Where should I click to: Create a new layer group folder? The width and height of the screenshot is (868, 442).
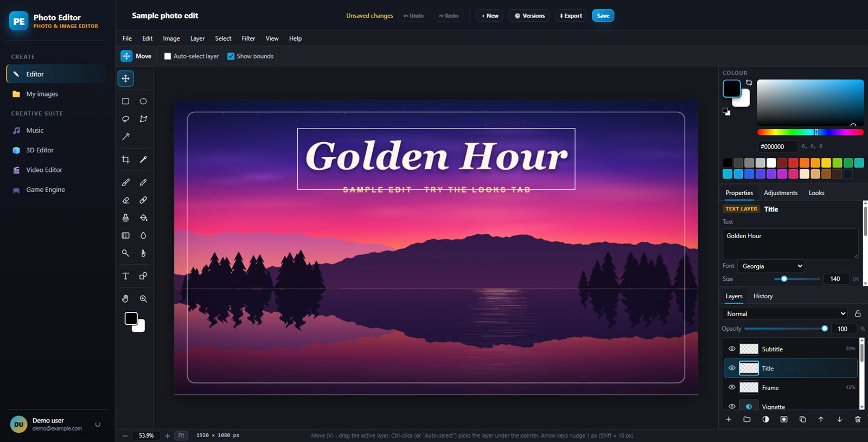tap(747, 419)
